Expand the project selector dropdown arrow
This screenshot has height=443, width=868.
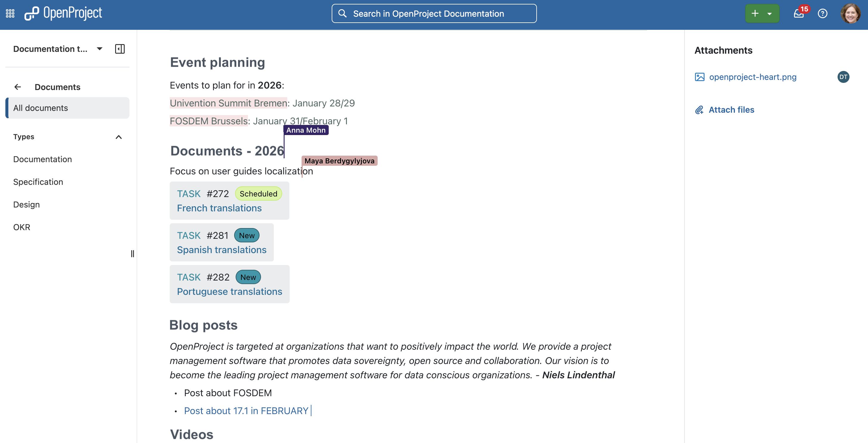(99, 49)
